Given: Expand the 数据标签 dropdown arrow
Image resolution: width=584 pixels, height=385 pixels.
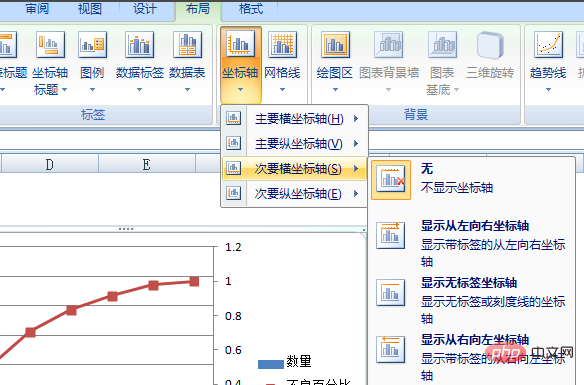Looking at the screenshot, I should coord(139,89).
